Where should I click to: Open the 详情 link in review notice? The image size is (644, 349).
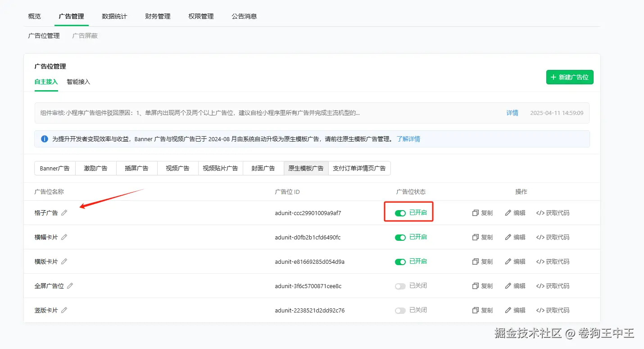pos(512,113)
